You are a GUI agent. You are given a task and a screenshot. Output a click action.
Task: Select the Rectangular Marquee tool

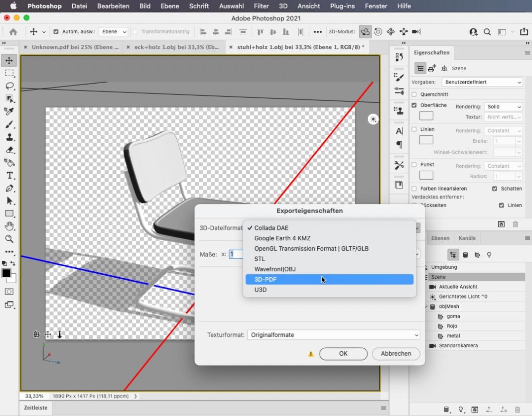pyautogui.click(x=9, y=73)
